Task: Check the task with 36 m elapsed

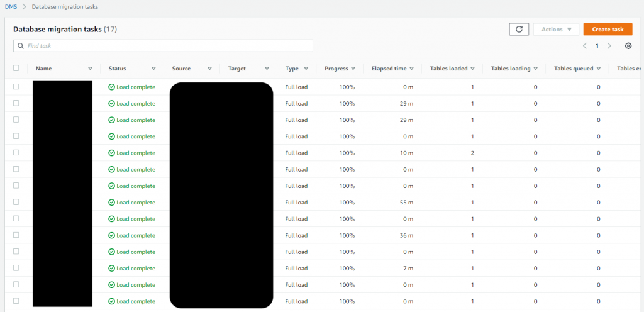Action: coord(16,235)
